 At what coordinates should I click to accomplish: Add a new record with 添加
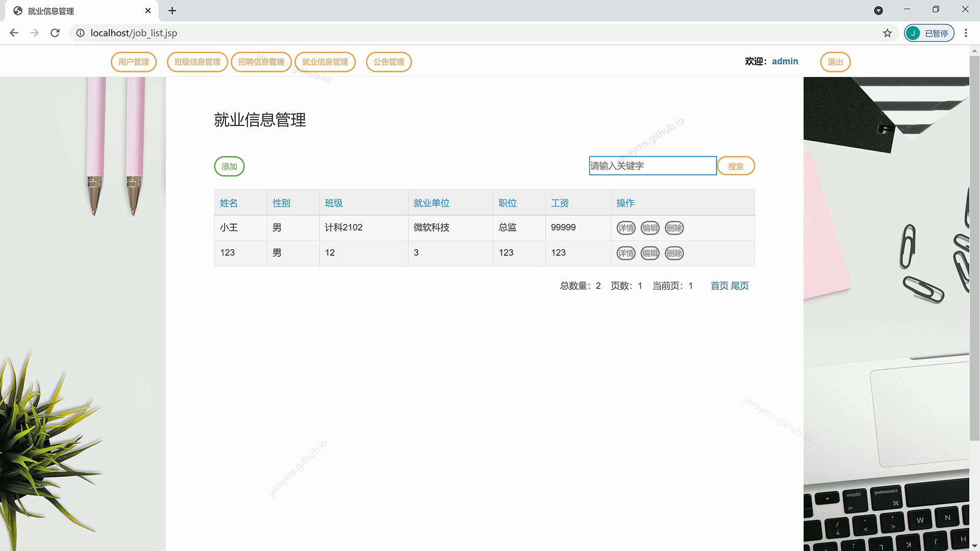(229, 166)
